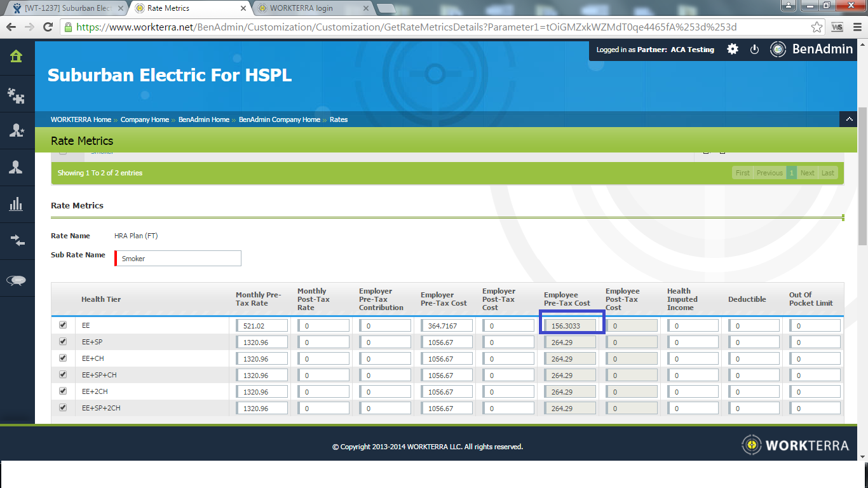The height and width of the screenshot is (488, 868).
Task: Switch to the WT-1237 Suburban Electric tab
Action: pyautogui.click(x=67, y=8)
